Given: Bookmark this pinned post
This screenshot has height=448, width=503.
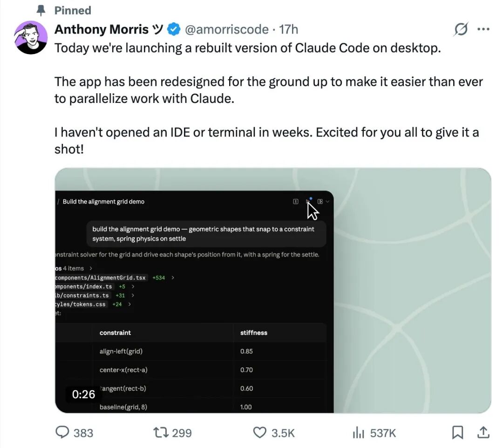Looking at the screenshot, I should click(458, 433).
